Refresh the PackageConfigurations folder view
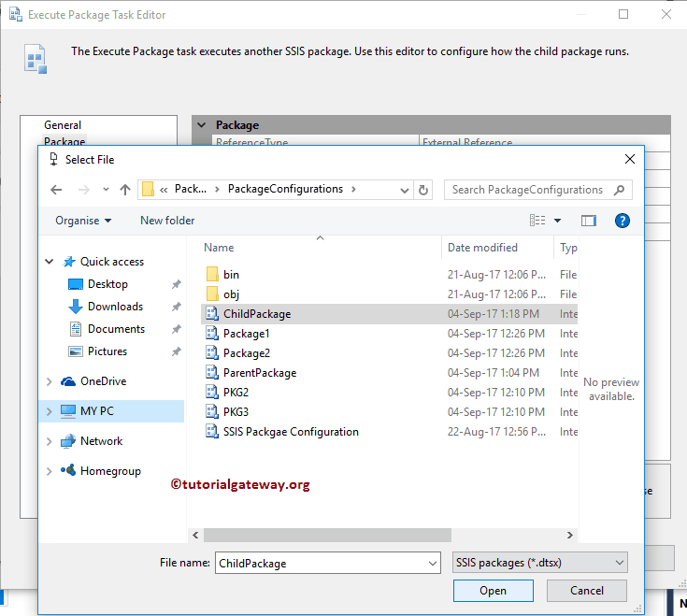The width and height of the screenshot is (687, 616). (423, 190)
